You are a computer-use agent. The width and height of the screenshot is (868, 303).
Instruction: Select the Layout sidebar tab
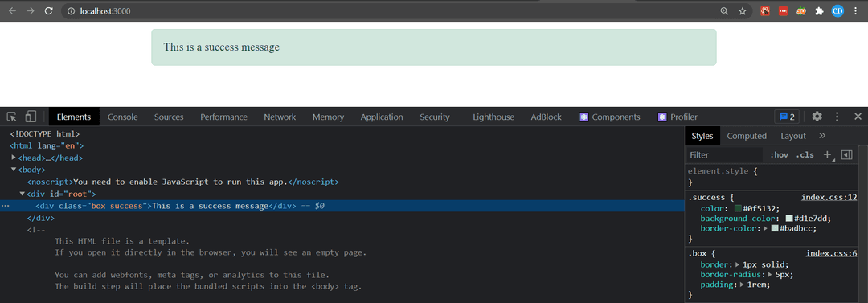[793, 136]
